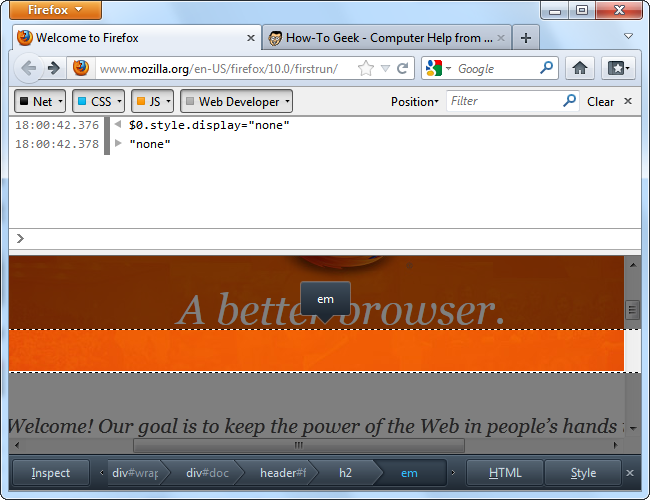Open a new tab with plus button
650x500 pixels.
pos(526,38)
